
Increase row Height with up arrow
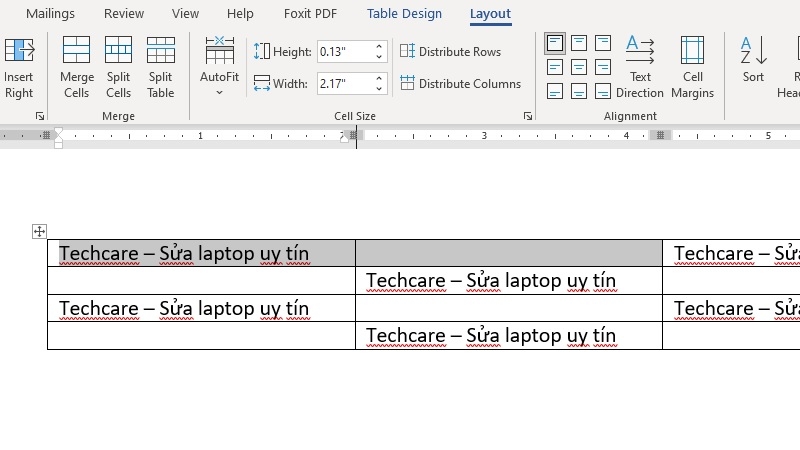[x=379, y=46]
